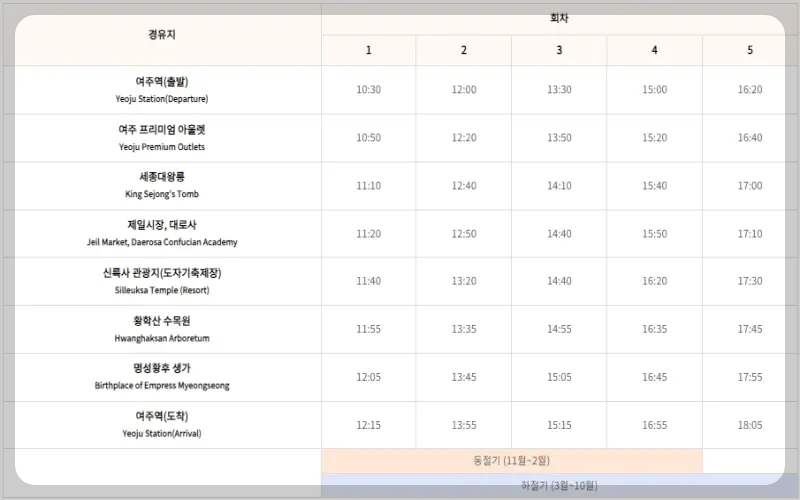Click the 회차 header cell
Viewport: 800px width, 500px height.
[x=559, y=18]
